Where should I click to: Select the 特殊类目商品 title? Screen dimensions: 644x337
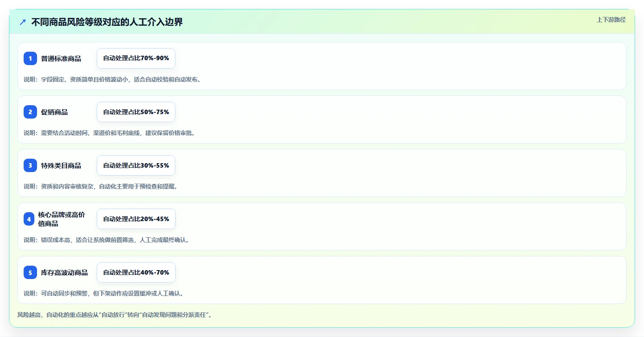[61, 165]
